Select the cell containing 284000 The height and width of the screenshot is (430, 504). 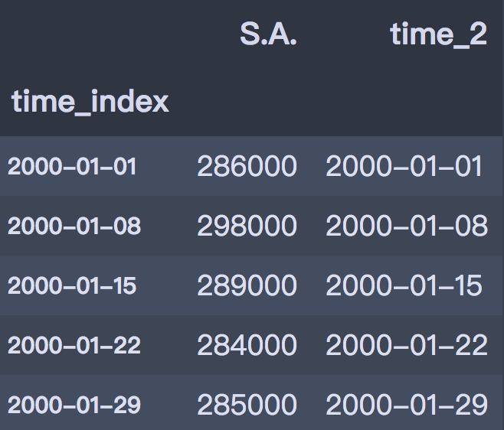[247, 345]
